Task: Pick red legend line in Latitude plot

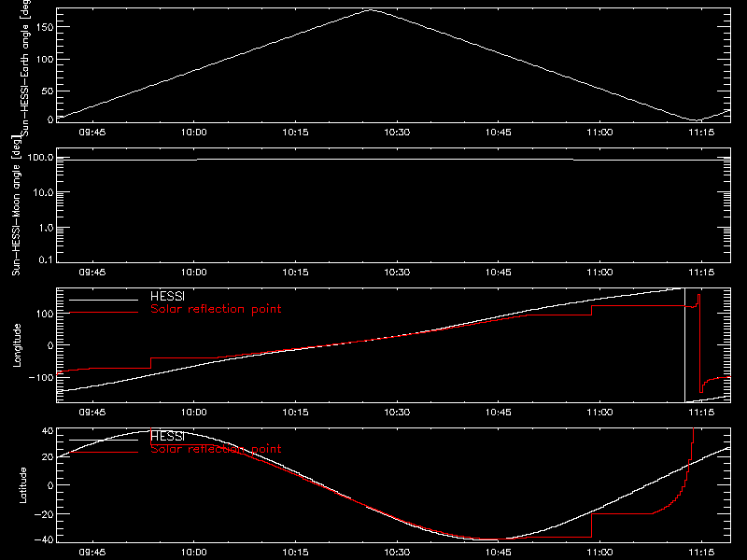Action: [104, 452]
